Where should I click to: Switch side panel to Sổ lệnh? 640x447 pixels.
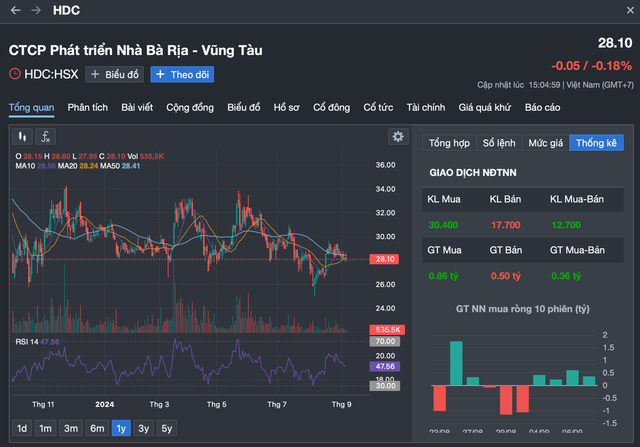tap(499, 143)
